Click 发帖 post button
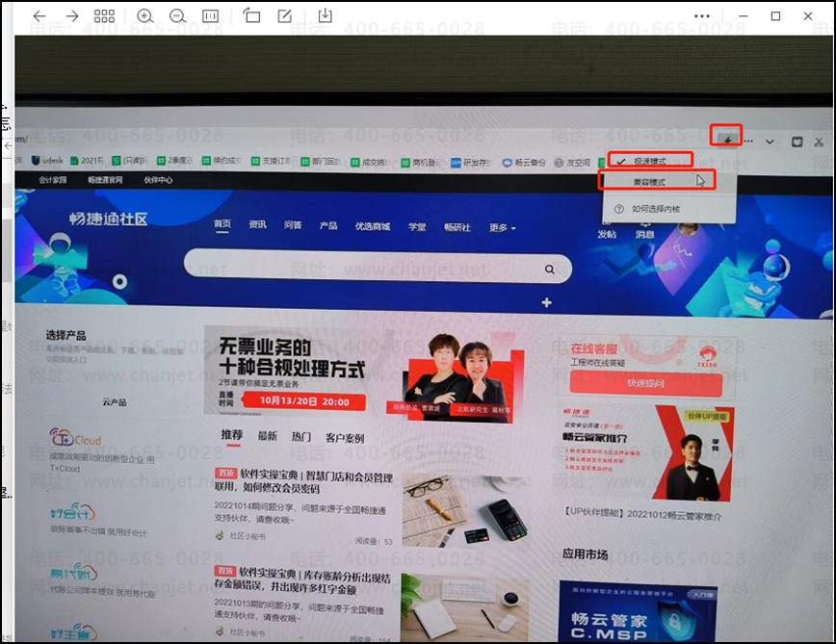The width and height of the screenshot is (836, 644). tap(607, 229)
